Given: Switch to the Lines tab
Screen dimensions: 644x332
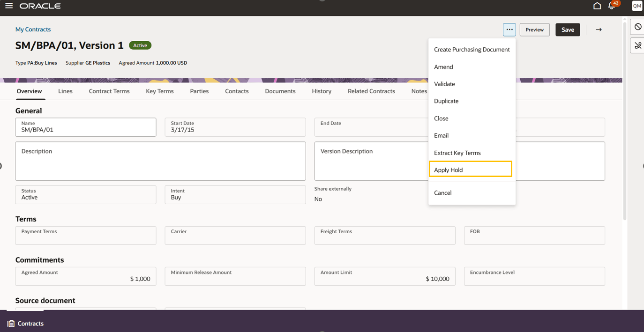Looking at the screenshot, I should click(x=65, y=91).
